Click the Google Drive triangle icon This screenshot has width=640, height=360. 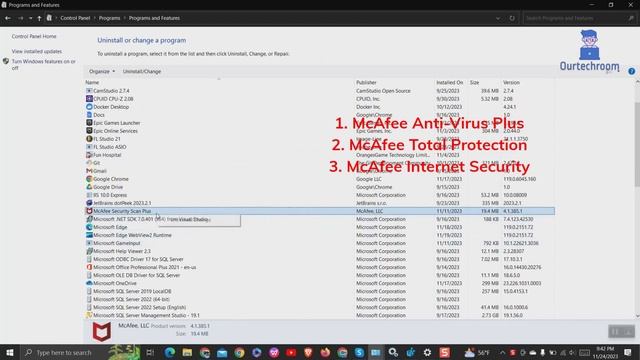point(89,187)
